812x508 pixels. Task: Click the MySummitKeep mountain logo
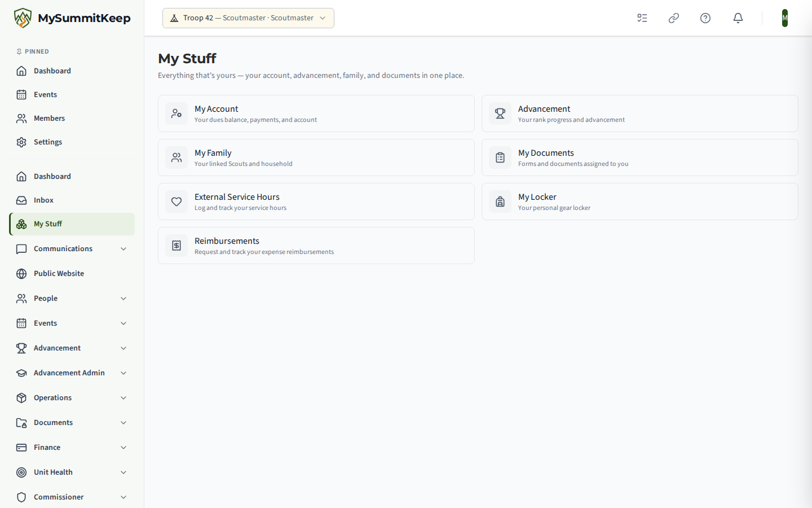point(23,18)
